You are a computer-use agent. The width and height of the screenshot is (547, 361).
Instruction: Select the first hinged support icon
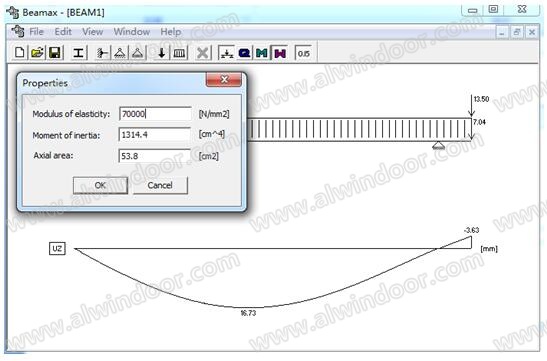click(120, 53)
